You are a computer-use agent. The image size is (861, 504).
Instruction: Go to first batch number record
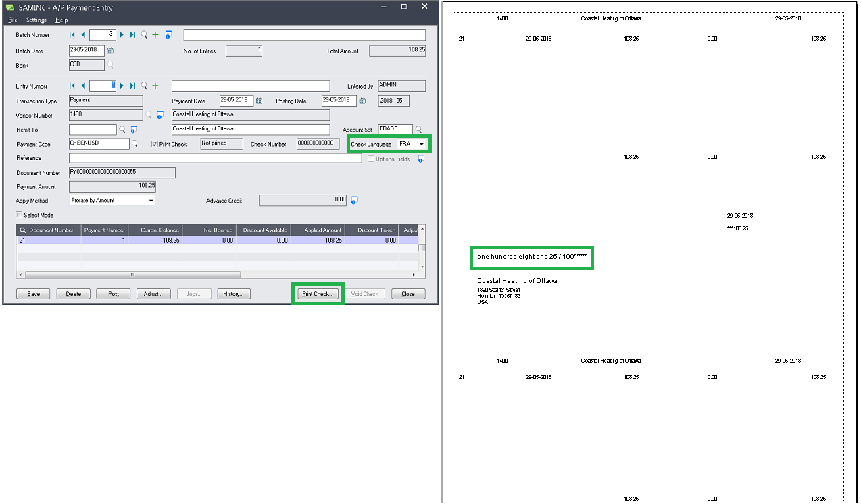72,34
